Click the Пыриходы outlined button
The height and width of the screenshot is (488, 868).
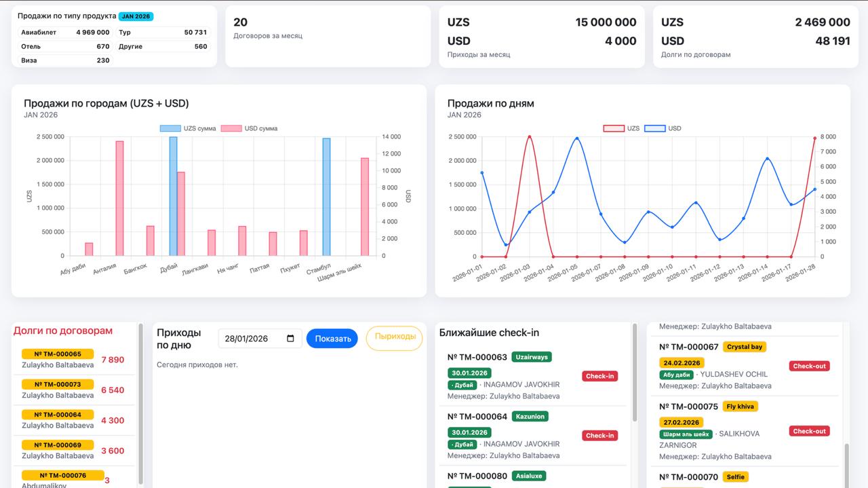pos(394,337)
